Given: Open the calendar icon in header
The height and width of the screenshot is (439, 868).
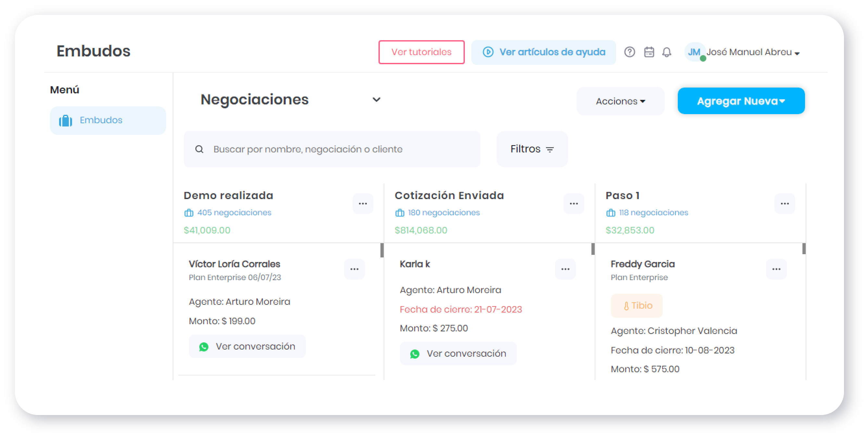Looking at the screenshot, I should coord(649,52).
